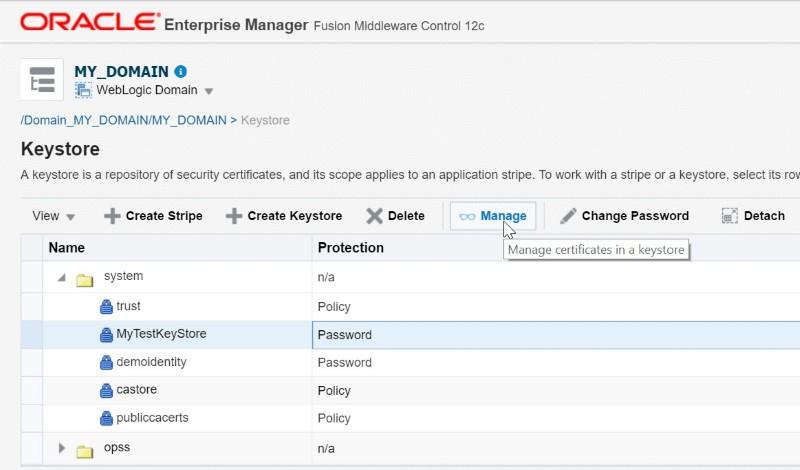Open the domain target navigation icon
800x470 pixels.
coord(42,80)
